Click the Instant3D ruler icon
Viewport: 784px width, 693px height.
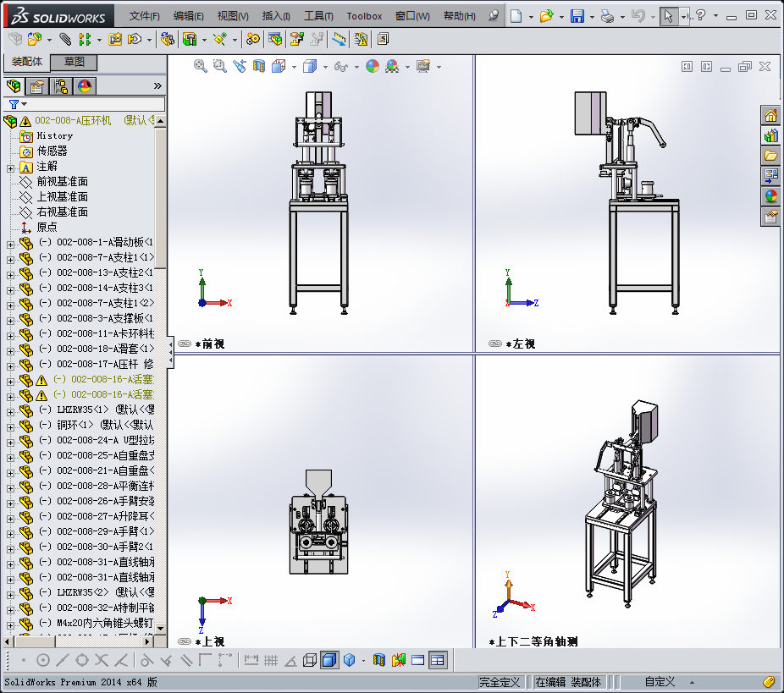(x=339, y=39)
